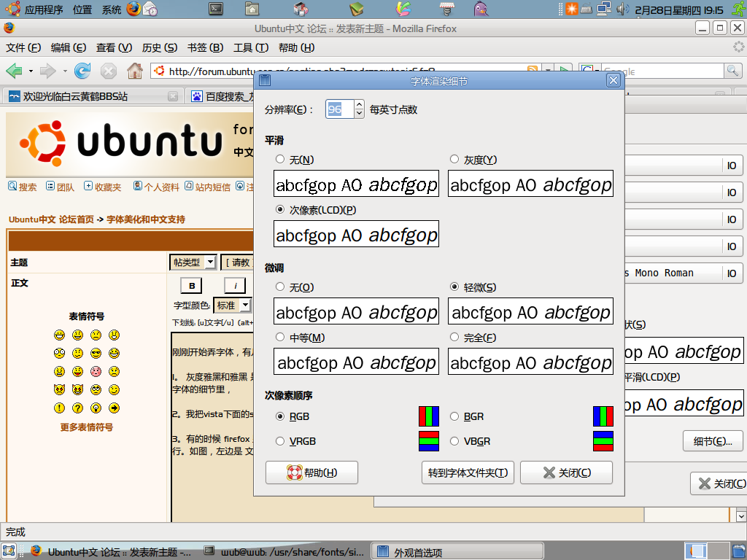Insert the exclamation mark emoticon

click(59, 408)
